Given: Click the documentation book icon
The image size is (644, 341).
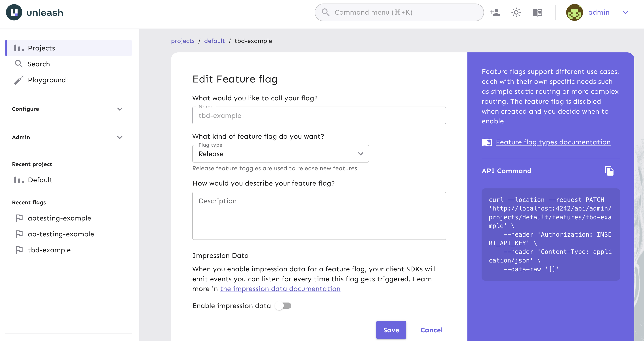Looking at the screenshot, I should click(x=537, y=12).
